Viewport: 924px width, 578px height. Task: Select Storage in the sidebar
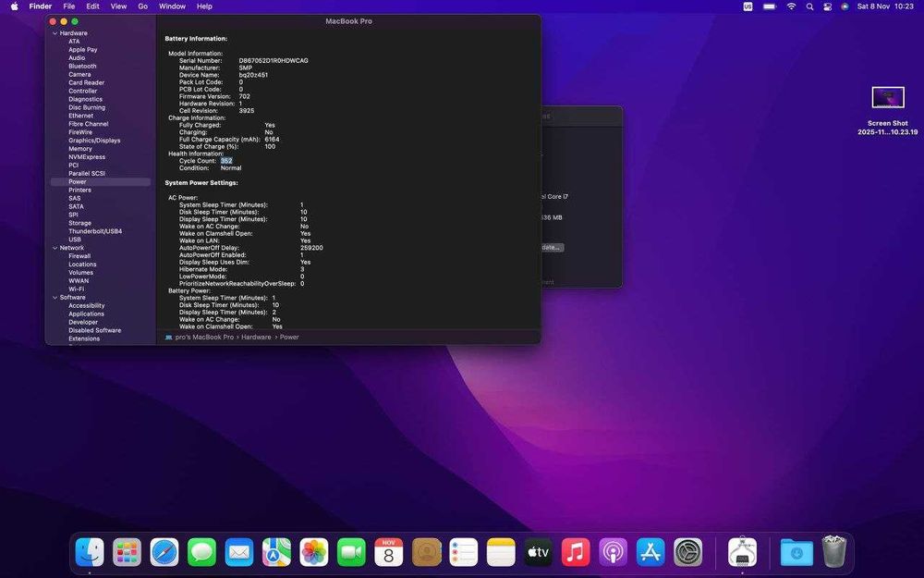pyautogui.click(x=80, y=224)
